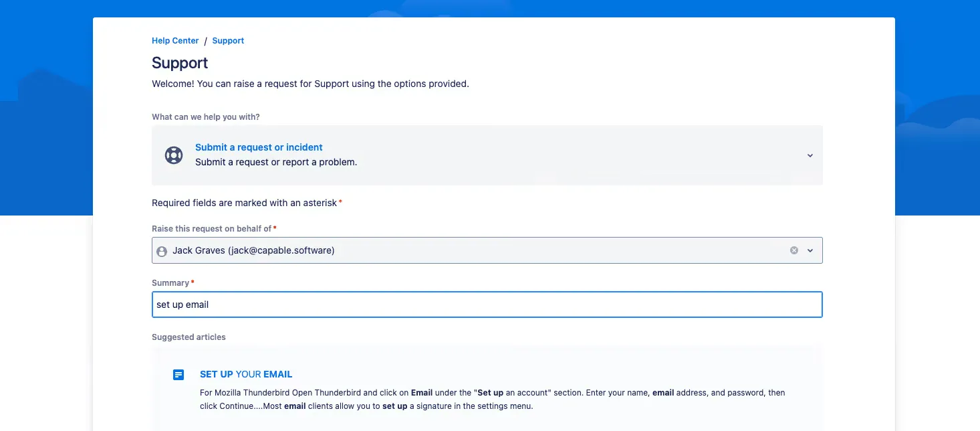Screen dimensions: 980x431
Task: Clear the Jack Graves selection
Action: click(794, 250)
